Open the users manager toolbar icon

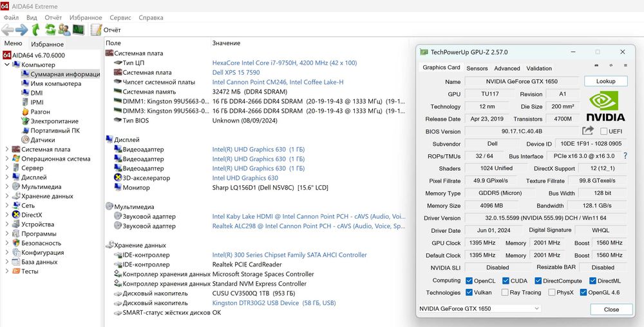64,30
